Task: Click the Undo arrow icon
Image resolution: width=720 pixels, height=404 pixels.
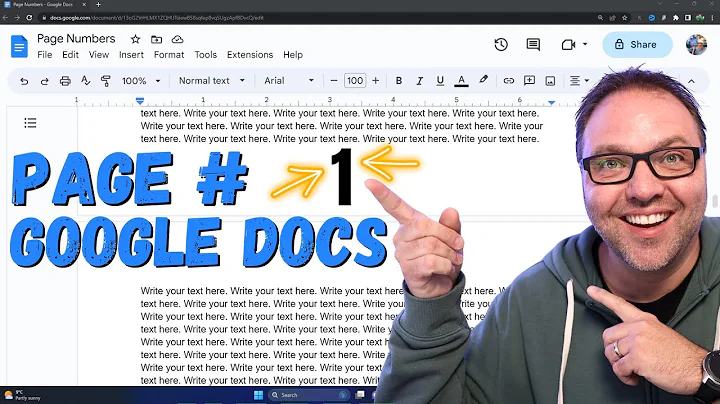Action: pos(24,81)
